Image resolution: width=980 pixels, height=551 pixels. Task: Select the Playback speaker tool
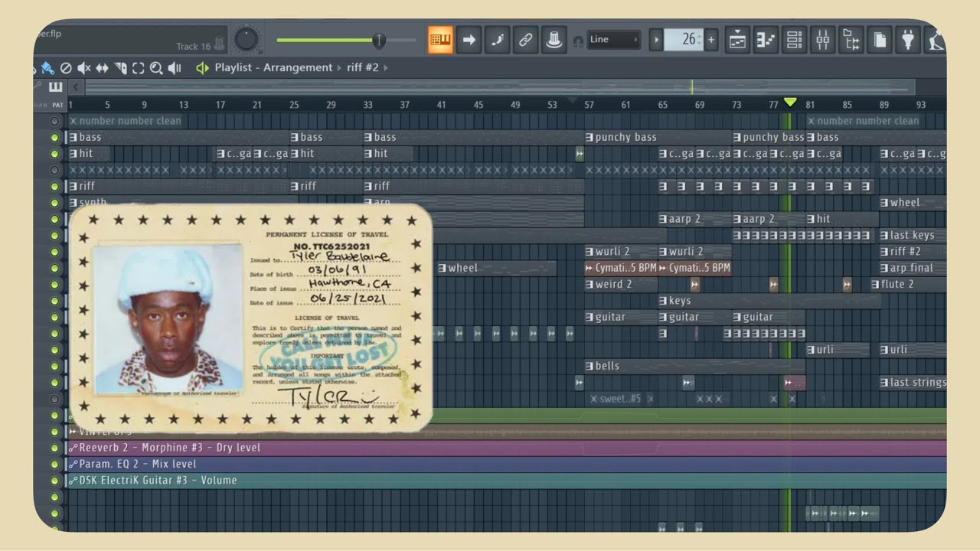click(175, 68)
